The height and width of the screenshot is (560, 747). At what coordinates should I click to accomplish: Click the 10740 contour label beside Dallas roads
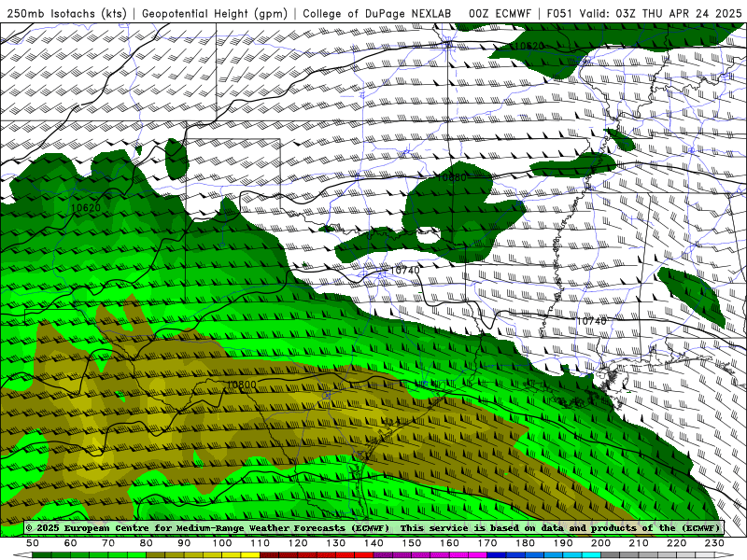405,271
